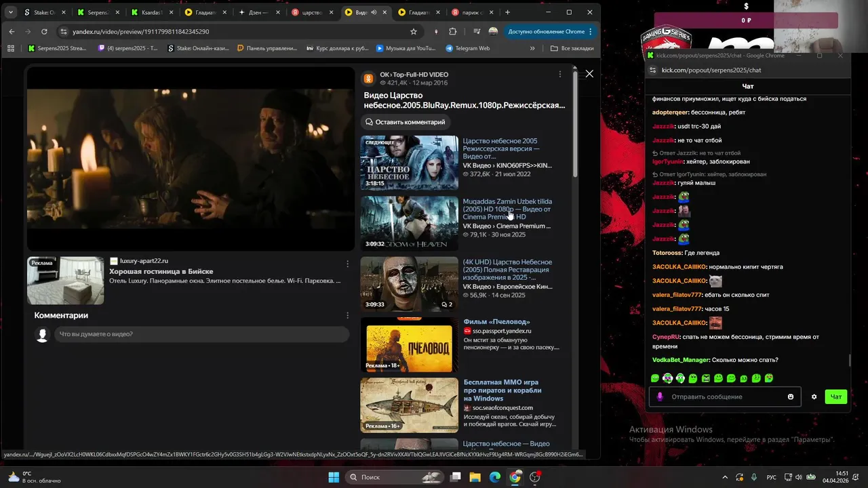Image resolution: width=868 pixels, height=488 pixels.
Task: Show hidden system tray icons
Action: point(725,477)
